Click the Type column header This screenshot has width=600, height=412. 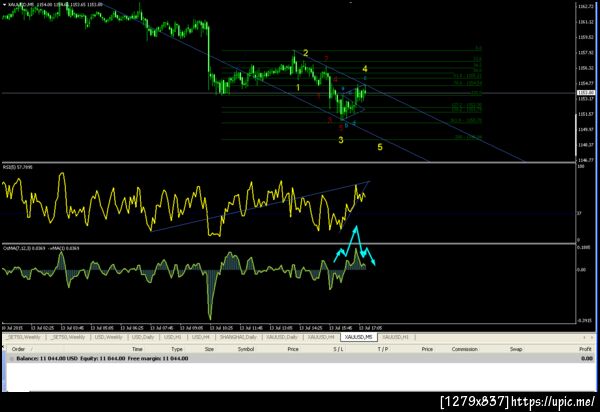click(177, 349)
